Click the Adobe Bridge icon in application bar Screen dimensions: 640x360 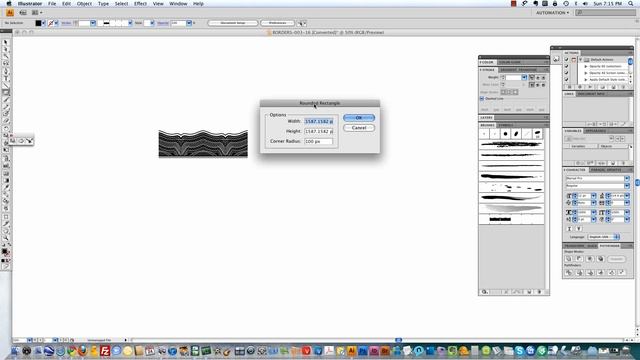pos(23,13)
